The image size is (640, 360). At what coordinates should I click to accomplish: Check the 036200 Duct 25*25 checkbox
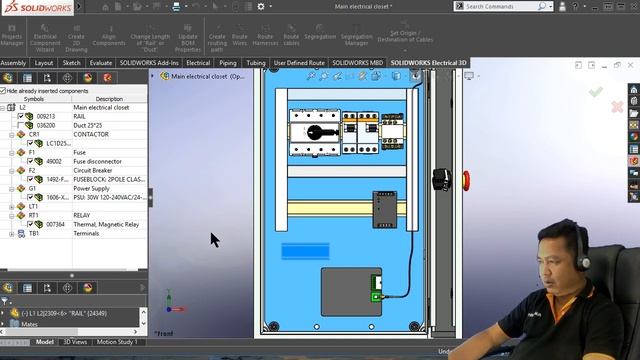tap(21, 125)
